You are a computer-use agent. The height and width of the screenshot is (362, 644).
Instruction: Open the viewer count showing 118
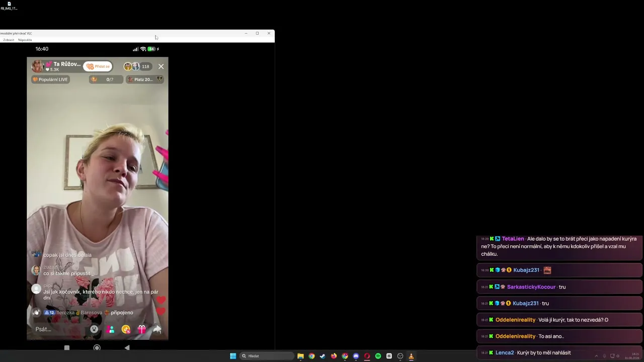tap(145, 66)
